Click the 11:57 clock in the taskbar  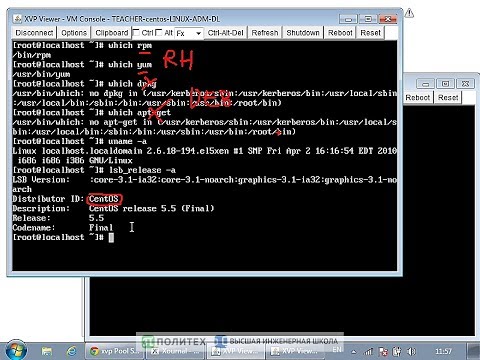[443, 351]
